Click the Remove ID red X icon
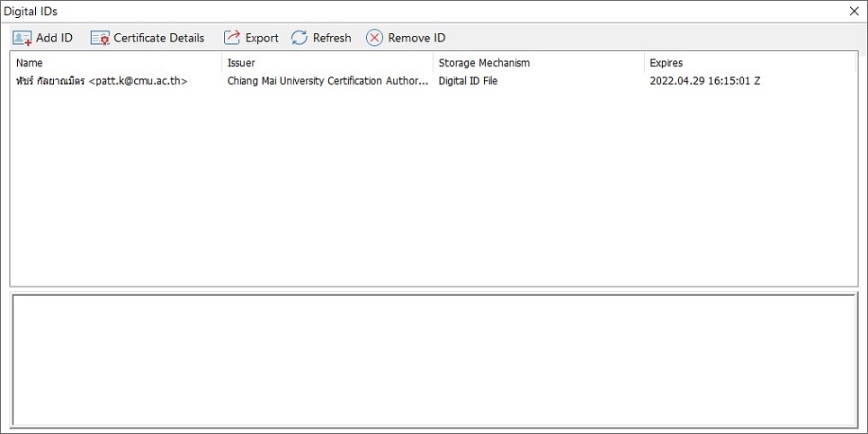 pyautogui.click(x=374, y=38)
